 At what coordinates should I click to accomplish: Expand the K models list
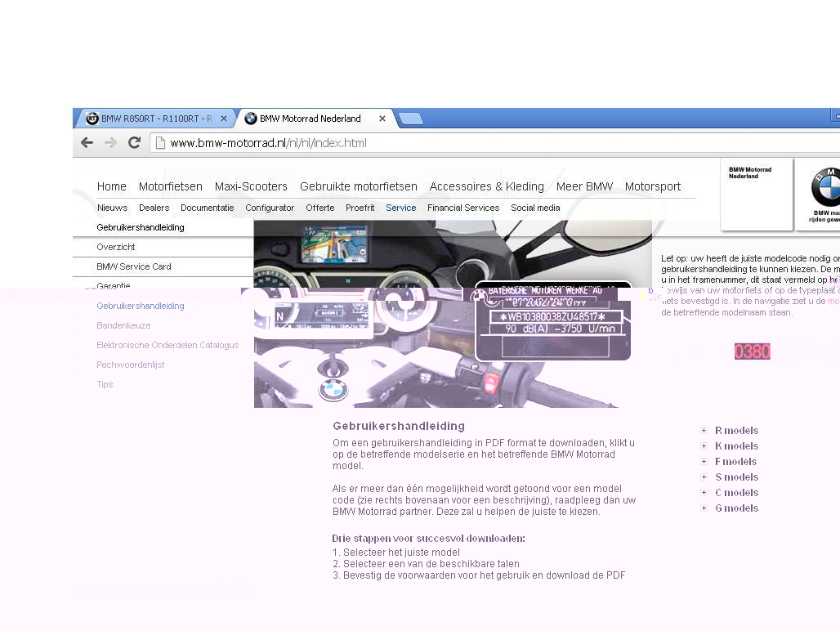735,446
